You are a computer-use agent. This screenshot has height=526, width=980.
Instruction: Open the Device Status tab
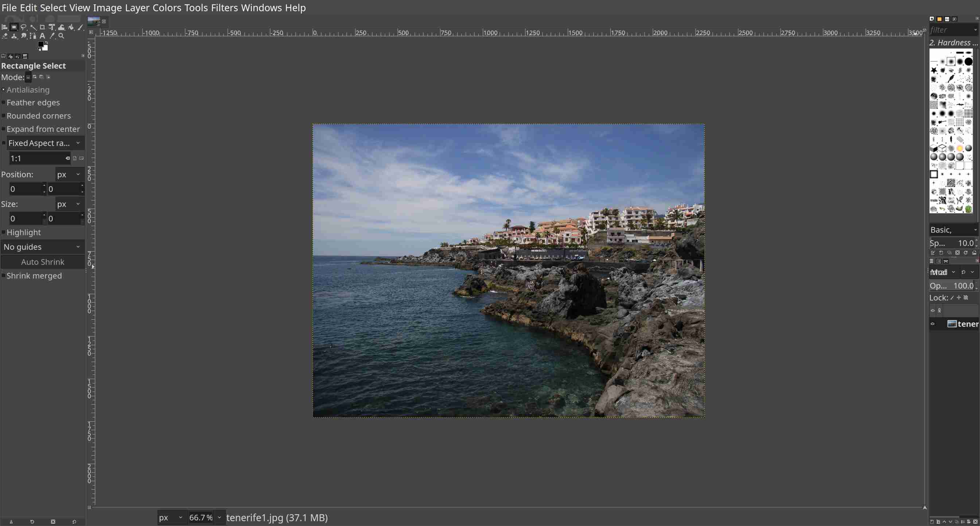coord(11,56)
